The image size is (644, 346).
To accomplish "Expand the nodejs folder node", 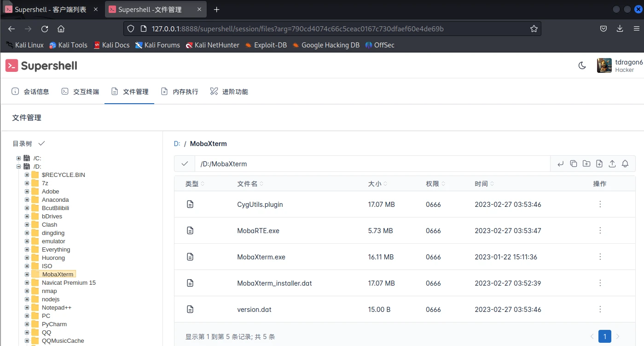I will coord(27,299).
